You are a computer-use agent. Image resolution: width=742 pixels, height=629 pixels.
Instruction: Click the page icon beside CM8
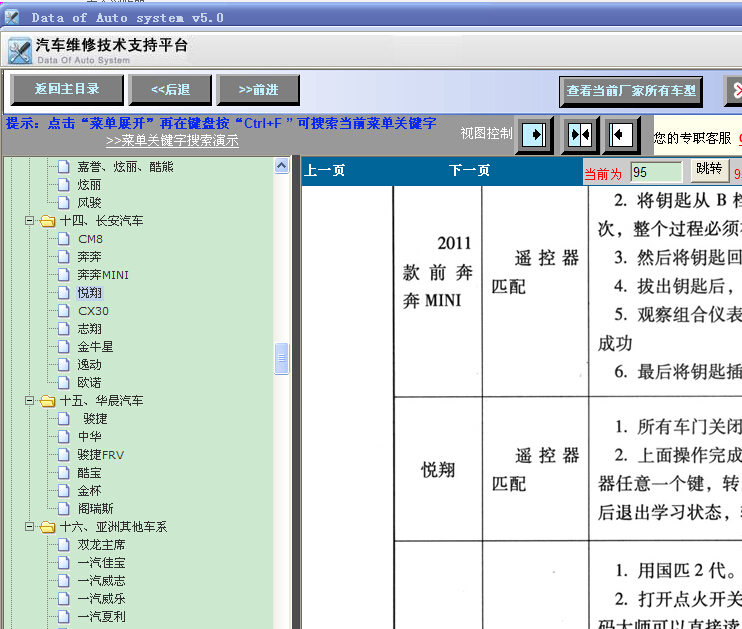64,239
